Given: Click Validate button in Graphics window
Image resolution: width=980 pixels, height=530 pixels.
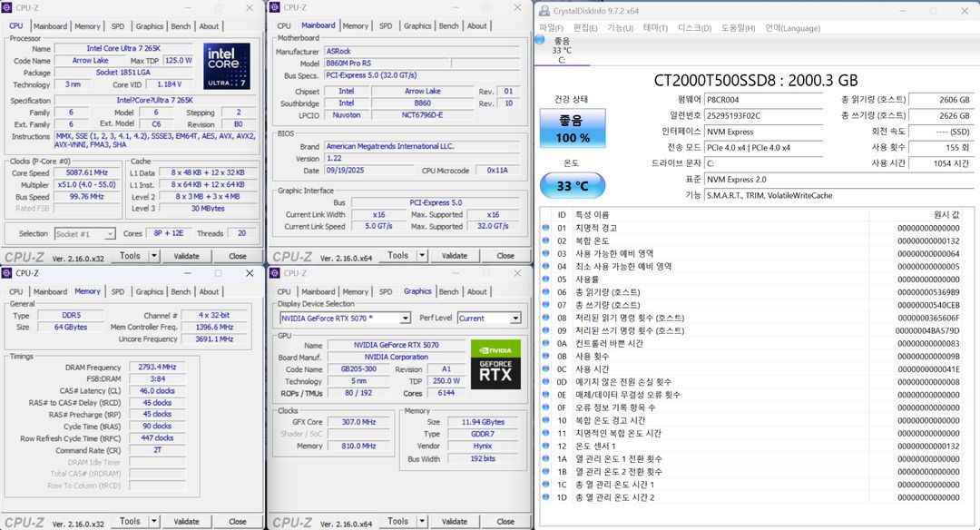Looking at the screenshot, I should coord(455,521).
